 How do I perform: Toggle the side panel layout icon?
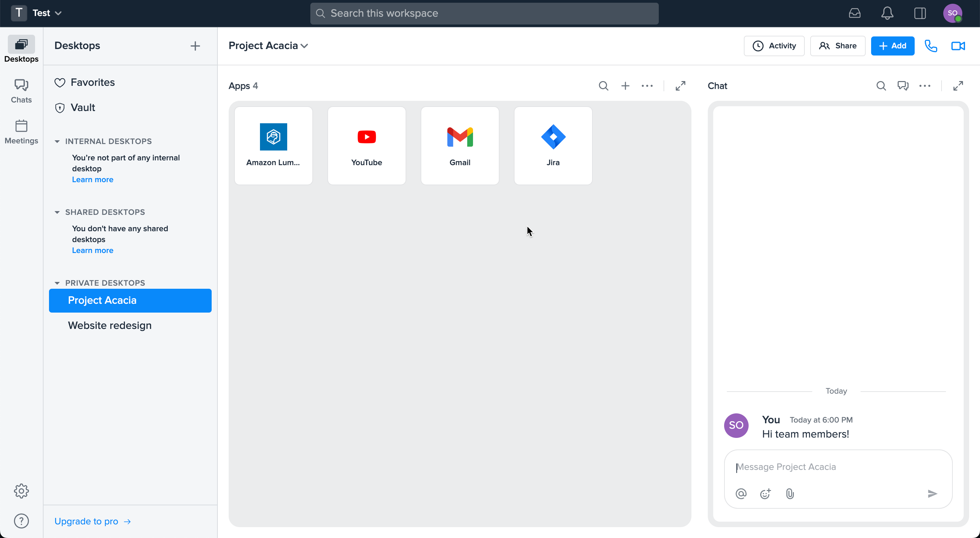[920, 13]
